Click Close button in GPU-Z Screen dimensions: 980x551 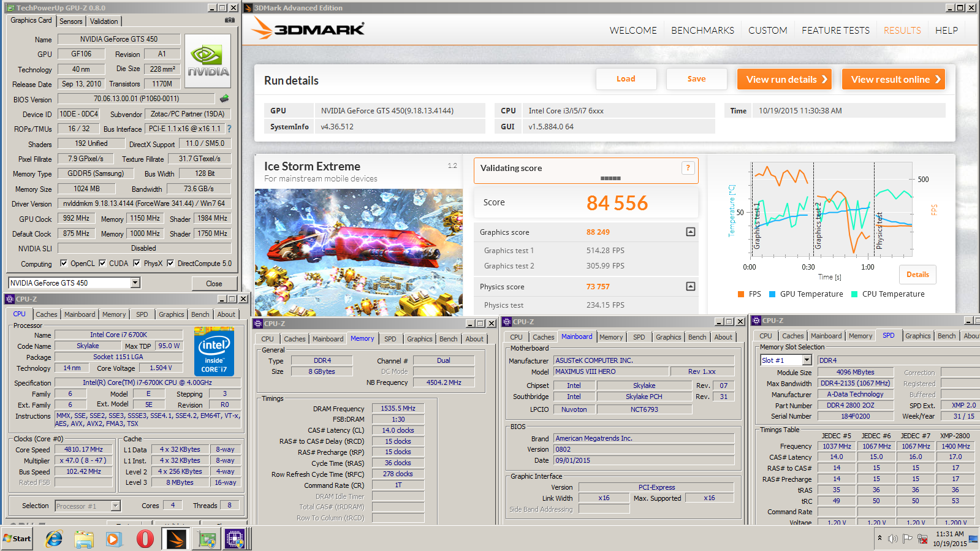coord(214,283)
